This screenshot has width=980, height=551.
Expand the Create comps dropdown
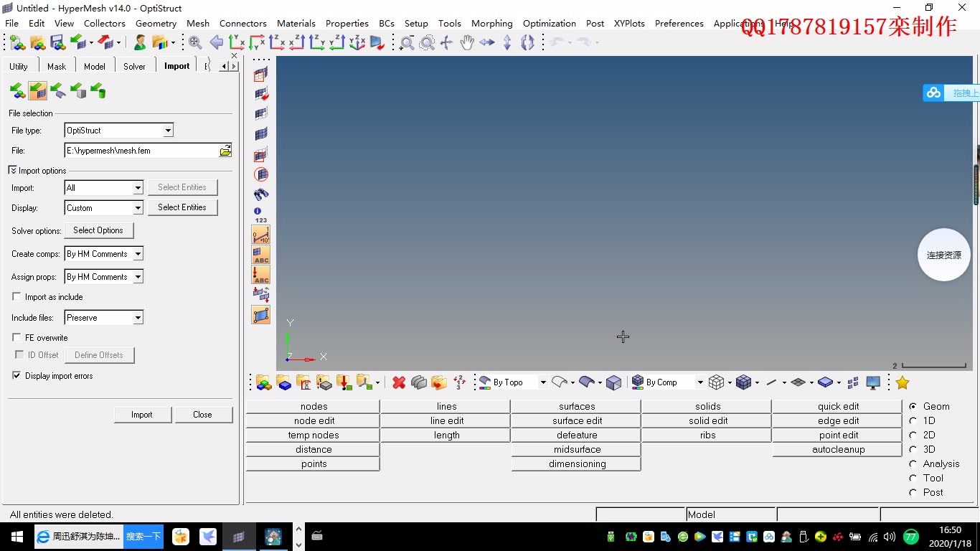click(138, 254)
